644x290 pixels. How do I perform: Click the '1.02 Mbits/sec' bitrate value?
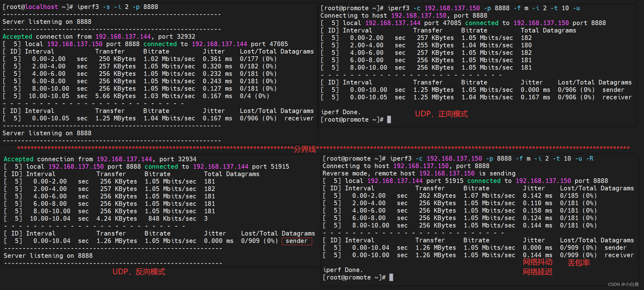tap(169, 59)
